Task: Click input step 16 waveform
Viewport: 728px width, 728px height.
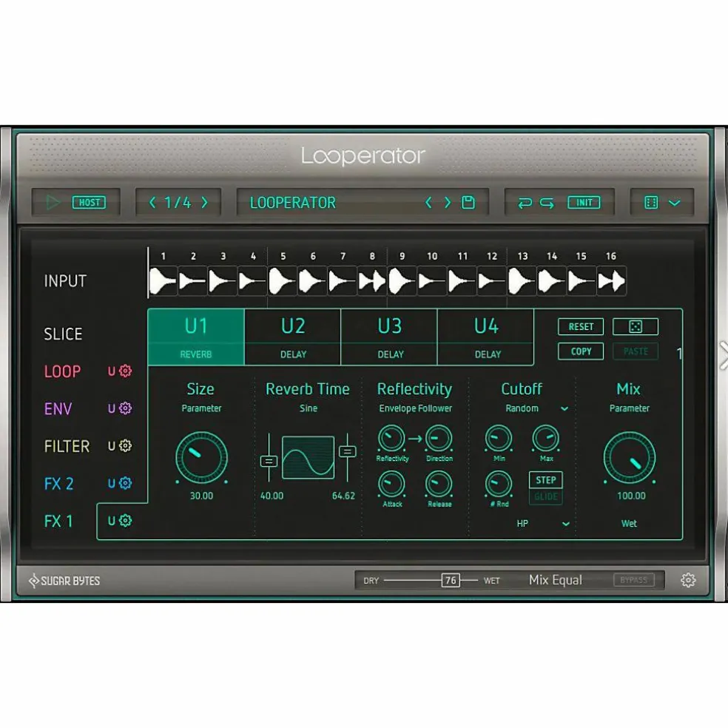Action: click(611, 281)
